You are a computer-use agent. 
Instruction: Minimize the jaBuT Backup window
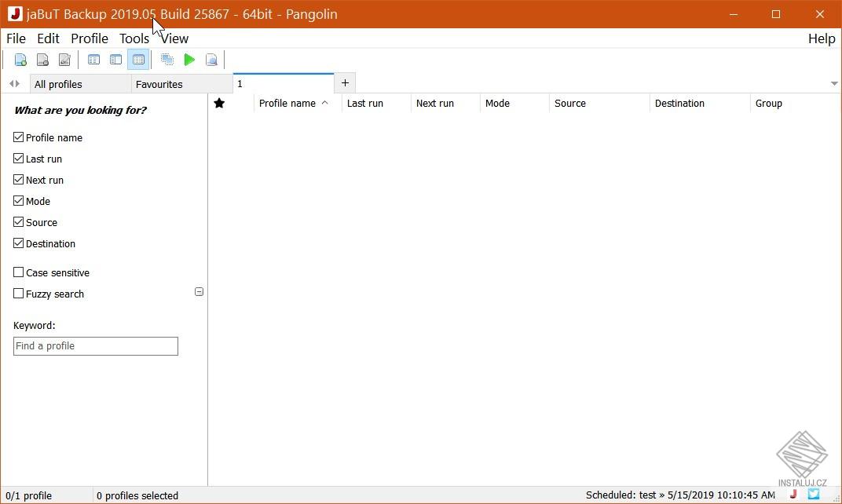click(x=734, y=14)
